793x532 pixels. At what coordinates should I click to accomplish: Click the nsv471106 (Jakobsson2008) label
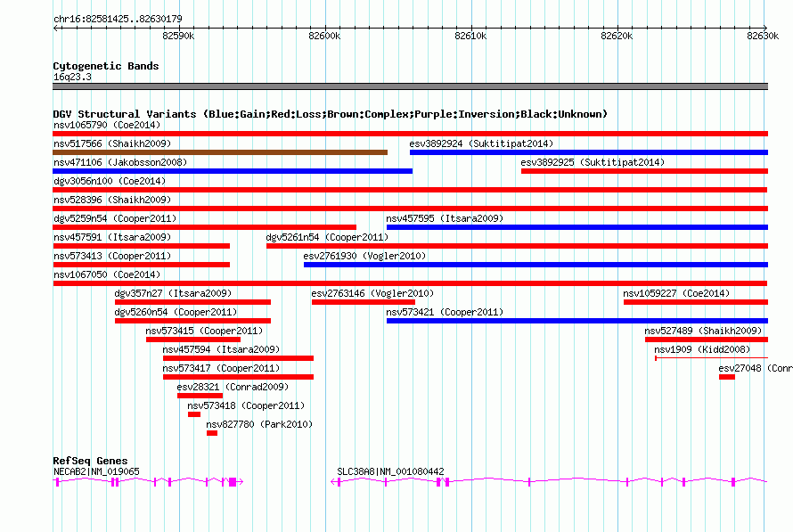point(120,162)
